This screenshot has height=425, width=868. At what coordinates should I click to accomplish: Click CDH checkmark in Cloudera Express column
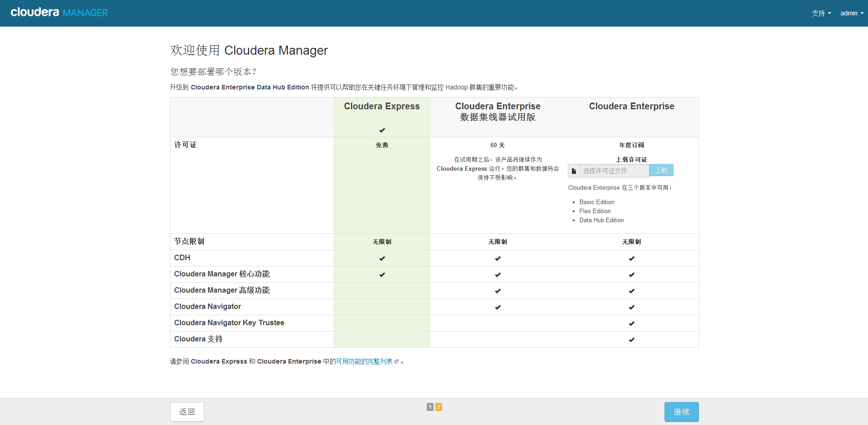(x=382, y=258)
